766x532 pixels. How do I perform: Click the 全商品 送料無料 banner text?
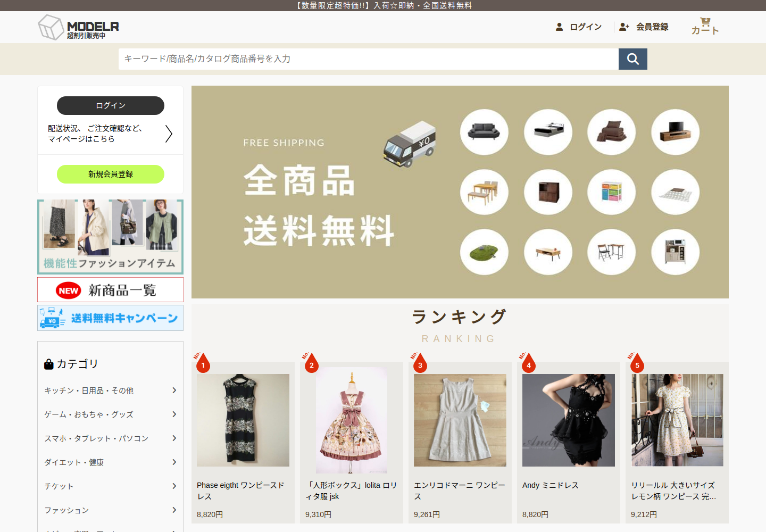(x=319, y=205)
